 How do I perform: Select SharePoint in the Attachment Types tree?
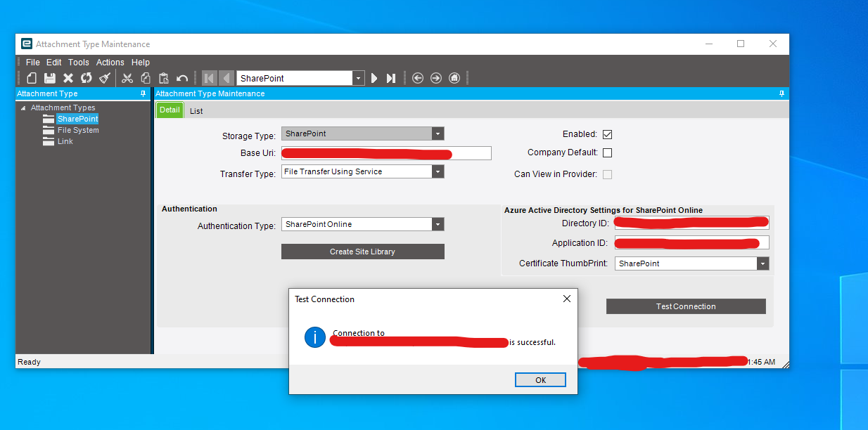(x=78, y=119)
